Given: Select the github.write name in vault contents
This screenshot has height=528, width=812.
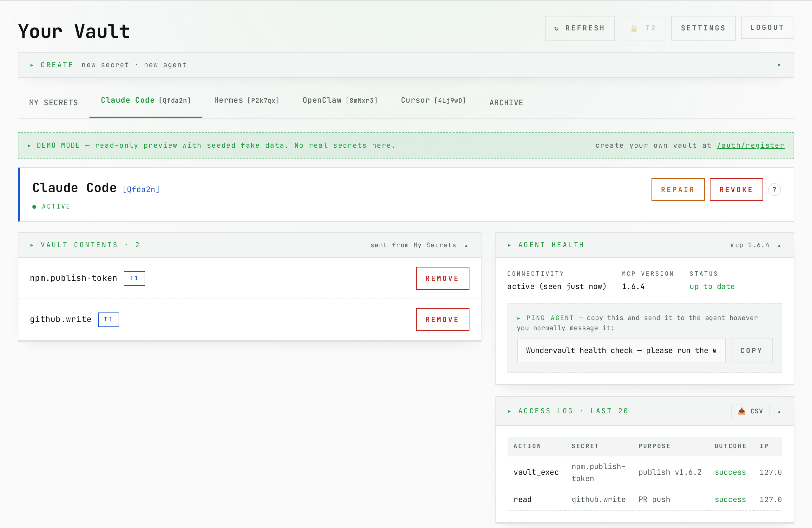Looking at the screenshot, I should (60, 319).
